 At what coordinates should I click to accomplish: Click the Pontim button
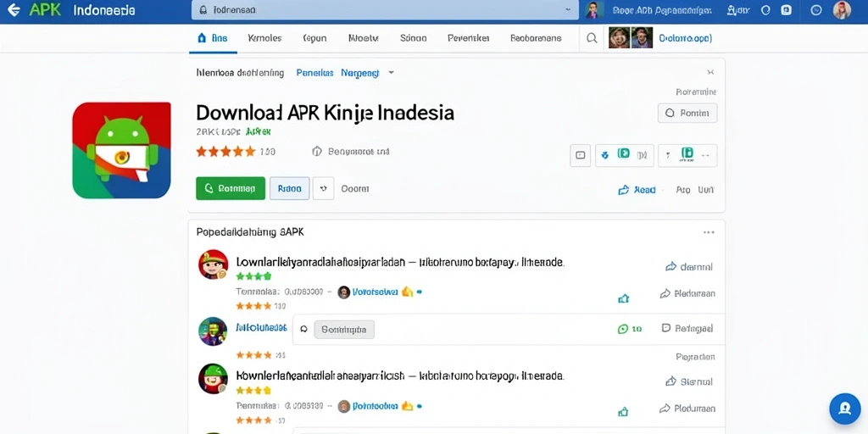[x=687, y=113]
